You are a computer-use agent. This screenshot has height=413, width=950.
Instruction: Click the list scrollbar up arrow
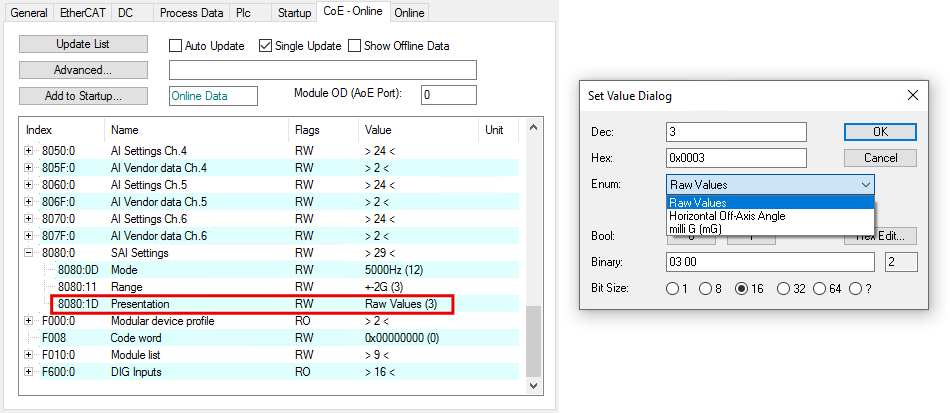533,127
